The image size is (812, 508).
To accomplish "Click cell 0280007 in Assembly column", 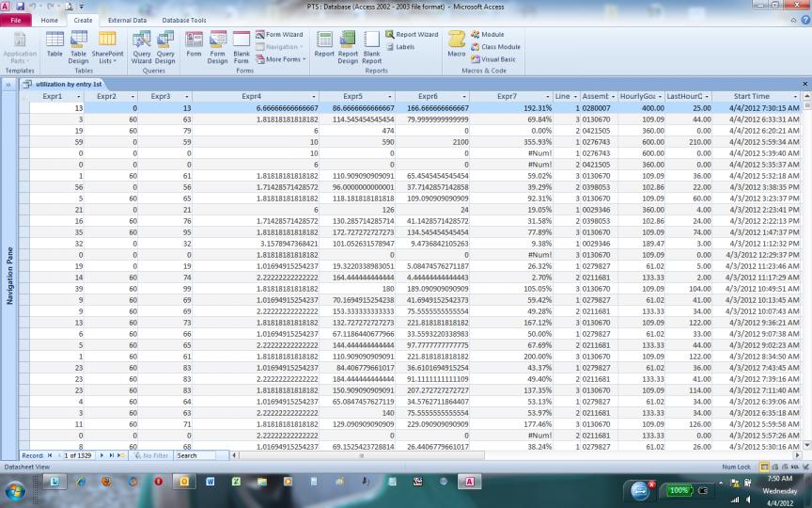I will coord(598,108).
